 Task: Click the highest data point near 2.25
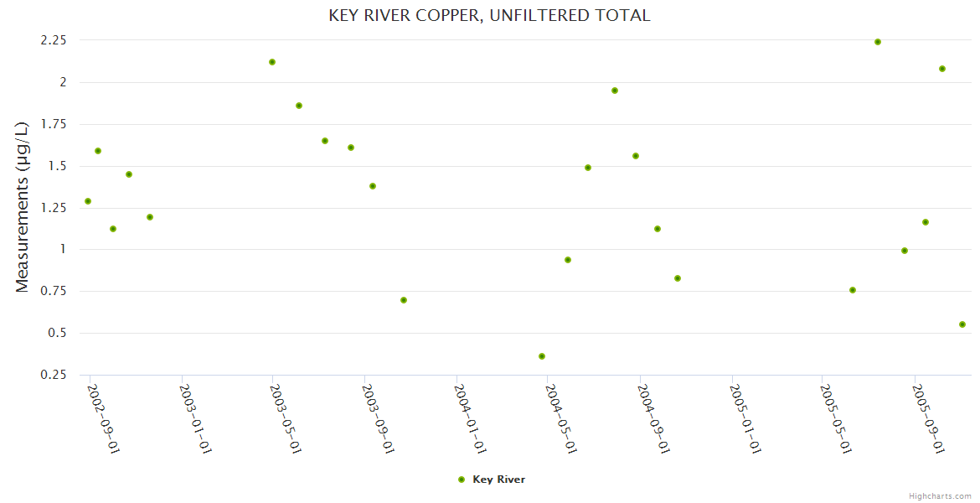click(878, 42)
